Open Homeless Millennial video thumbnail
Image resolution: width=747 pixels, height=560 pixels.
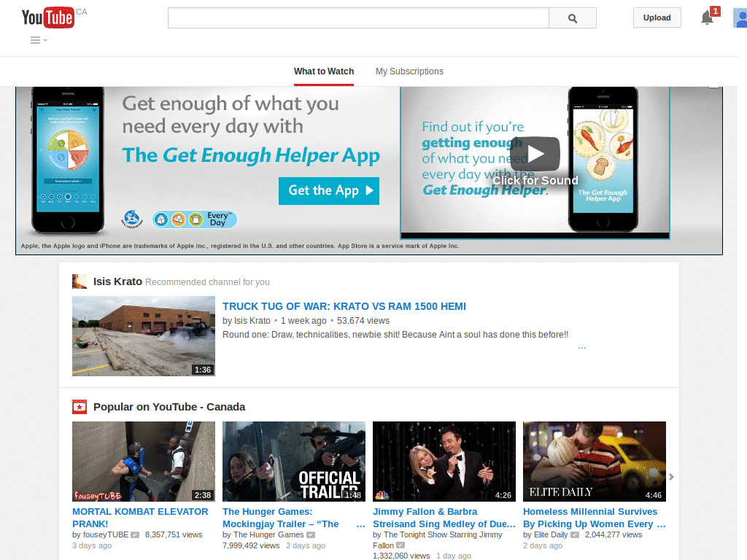pyautogui.click(x=595, y=462)
